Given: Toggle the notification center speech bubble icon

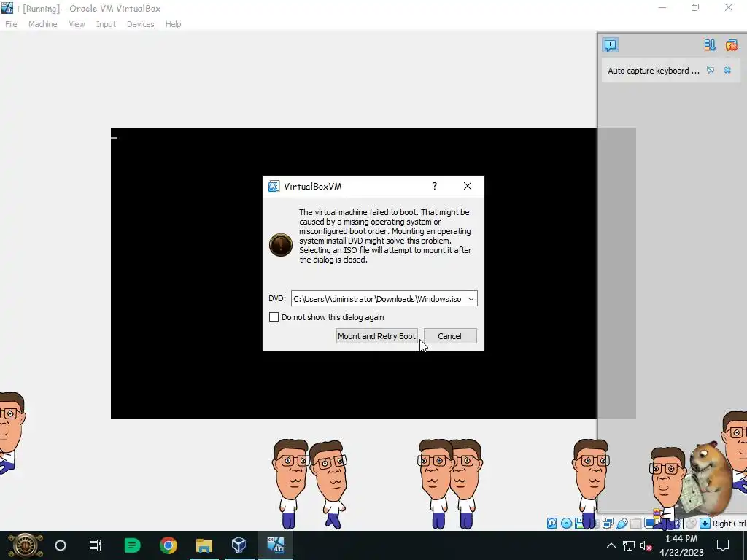Looking at the screenshot, I should 611,44.
